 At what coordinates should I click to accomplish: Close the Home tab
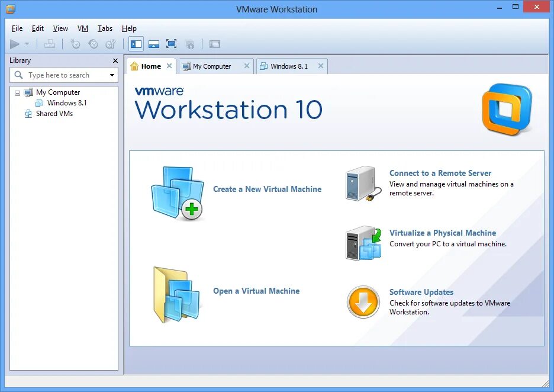tap(169, 66)
